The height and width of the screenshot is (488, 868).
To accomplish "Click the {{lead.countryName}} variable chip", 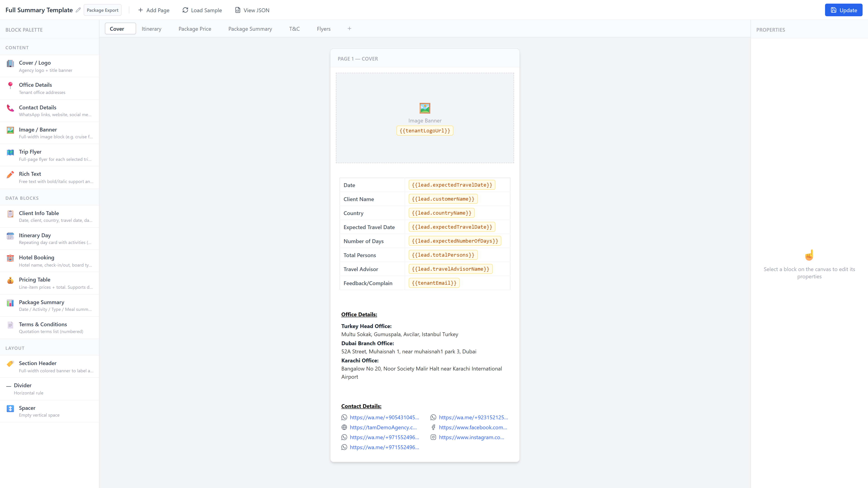I will (441, 213).
